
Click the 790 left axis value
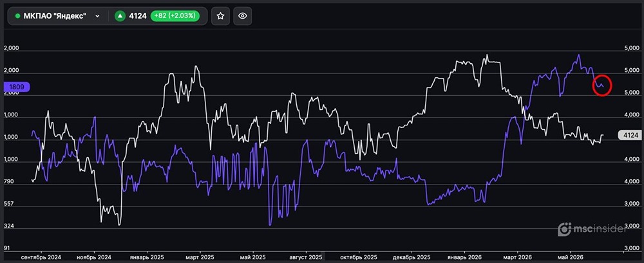pyautogui.click(x=8, y=181)
